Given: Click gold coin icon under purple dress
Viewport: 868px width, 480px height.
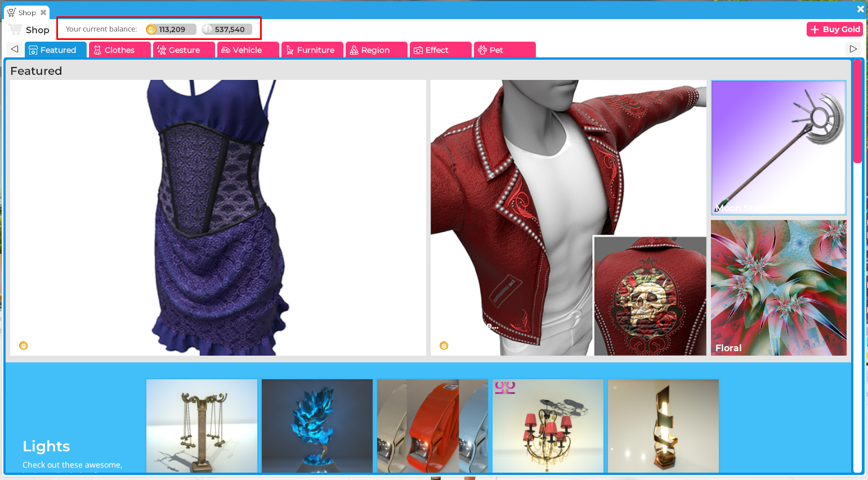Looking at the screenshot, I should pyautogui.click(x=24, y=346).
